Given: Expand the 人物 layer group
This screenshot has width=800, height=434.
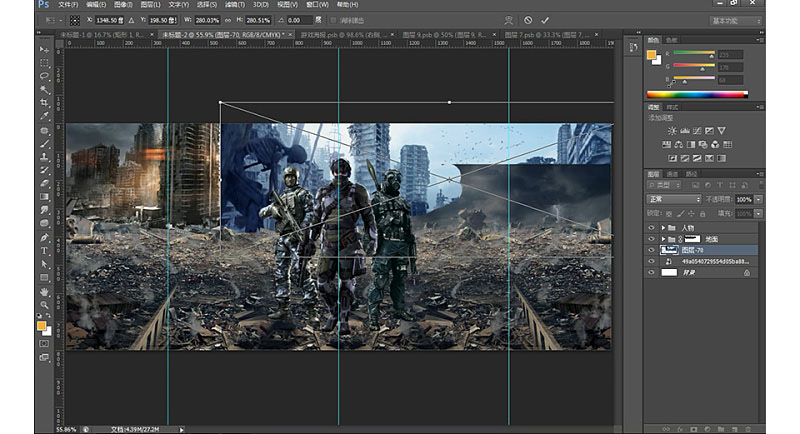Looking at the screenshot, I should 663,228.
